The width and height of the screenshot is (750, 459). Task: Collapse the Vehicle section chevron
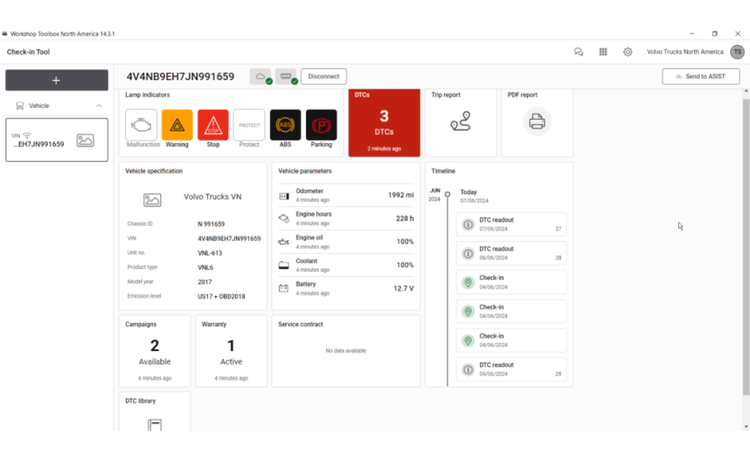tap(99, 105)
